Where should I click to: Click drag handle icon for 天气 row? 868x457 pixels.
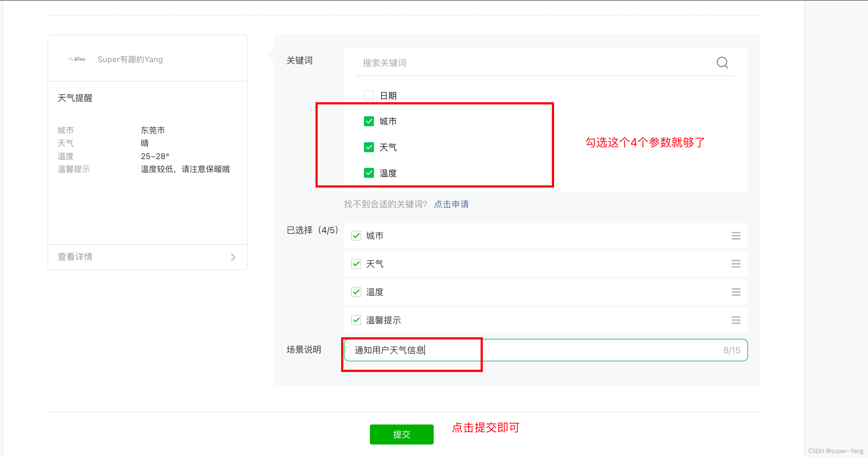pos(735,264)
